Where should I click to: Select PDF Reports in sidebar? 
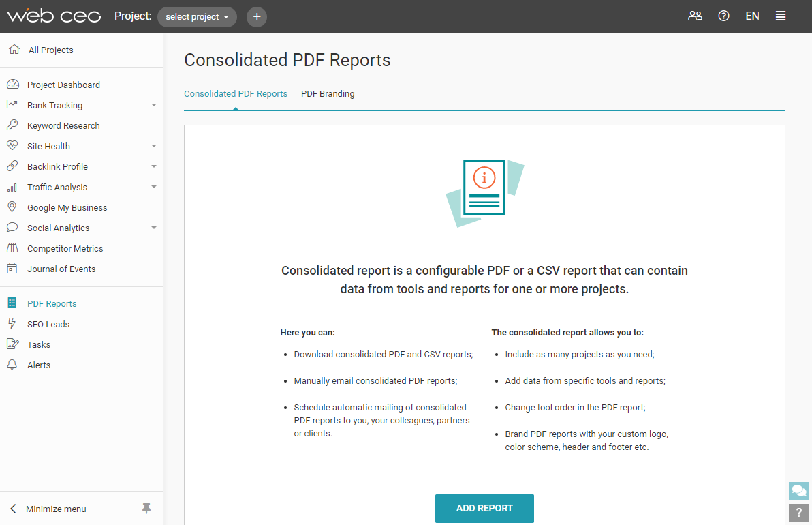[52, 303]
